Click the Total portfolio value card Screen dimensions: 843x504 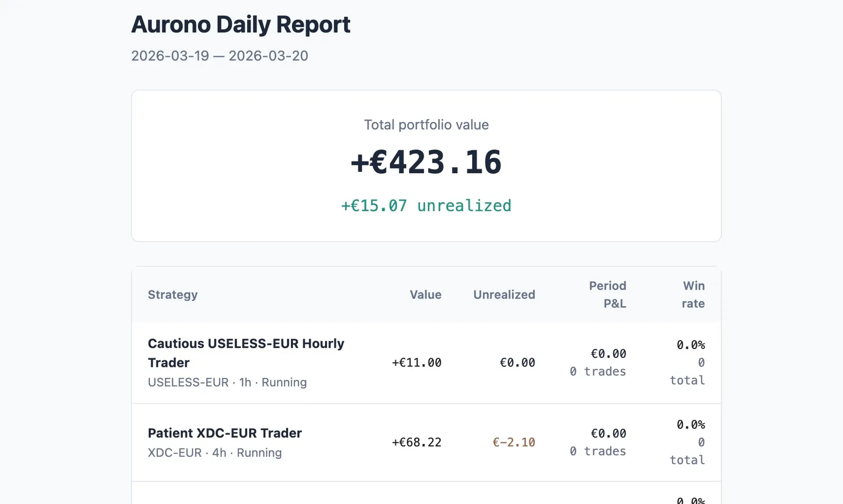(x=426, y=166)
